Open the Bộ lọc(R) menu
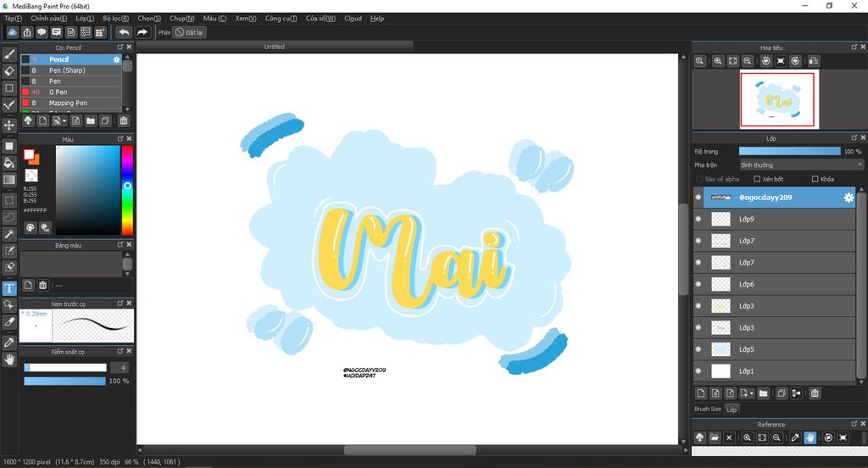The image size is (868, 468). (x=115, y=19)
